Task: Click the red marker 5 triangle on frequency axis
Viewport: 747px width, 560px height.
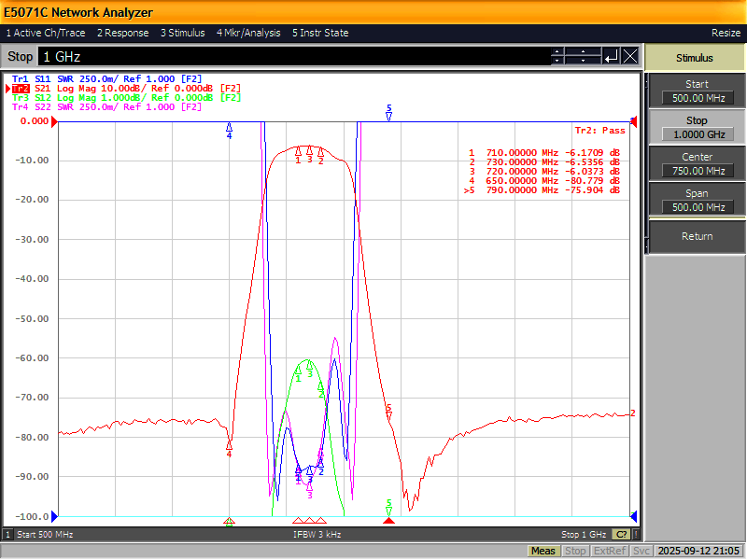Action: coord(388,521)
